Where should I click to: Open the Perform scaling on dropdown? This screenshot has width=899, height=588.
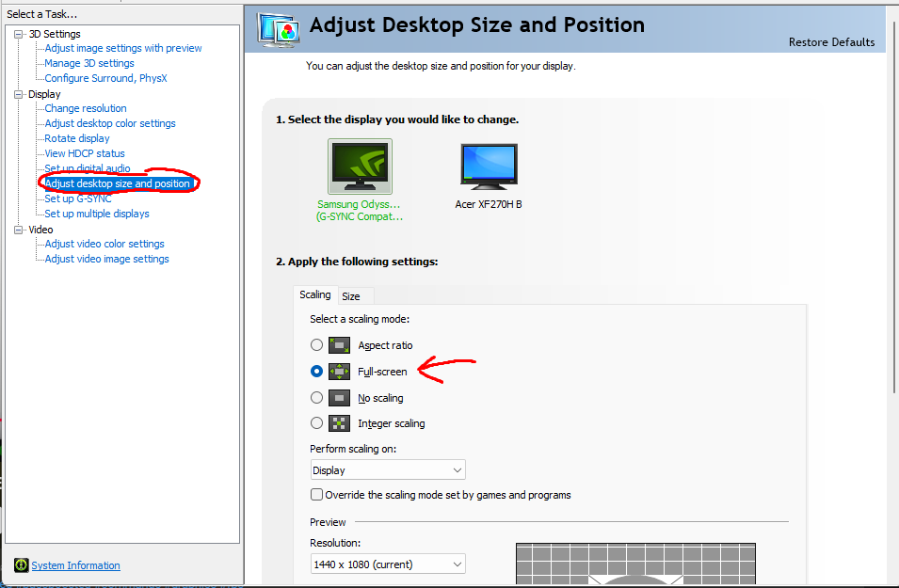[x=388, y=470]
